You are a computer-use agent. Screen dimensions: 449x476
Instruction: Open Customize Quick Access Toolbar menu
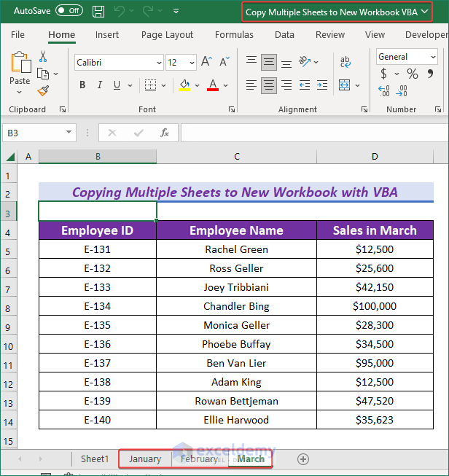coord(176,11)
